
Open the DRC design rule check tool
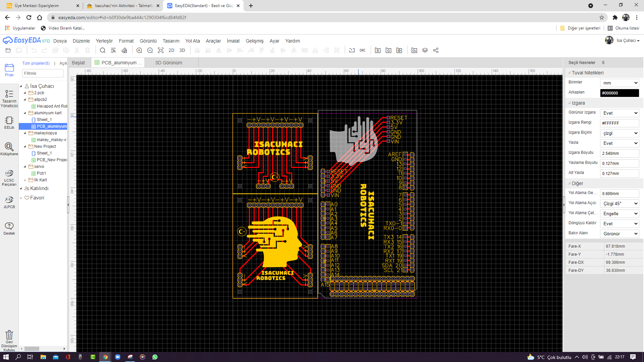pos(362,50)
